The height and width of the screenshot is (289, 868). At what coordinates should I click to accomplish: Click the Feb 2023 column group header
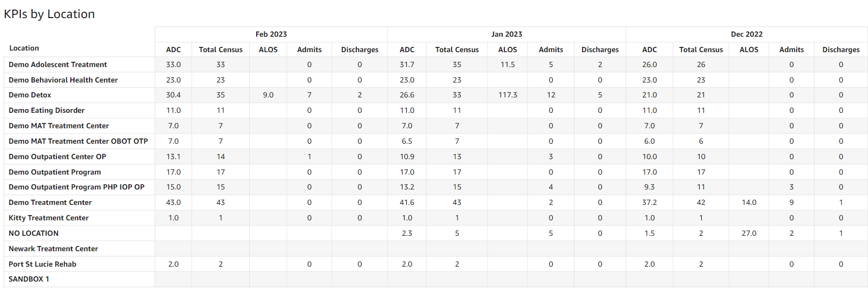[271, 34]
